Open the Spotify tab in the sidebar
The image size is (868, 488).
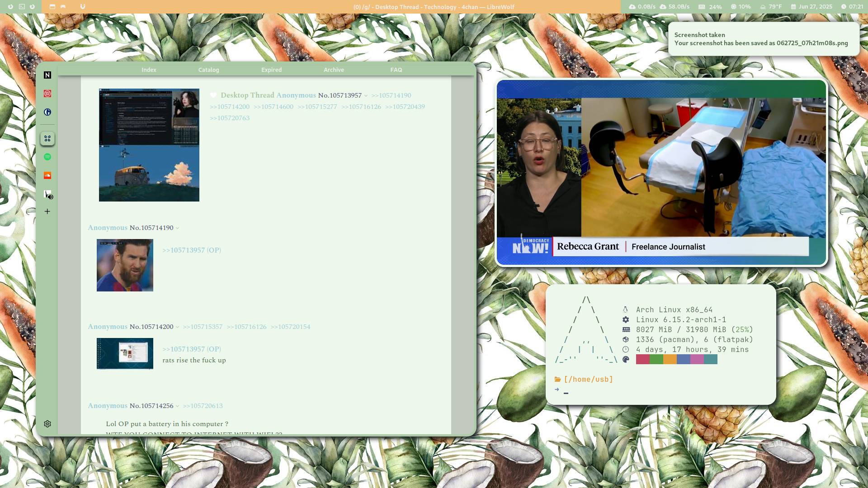pos(47,157)
